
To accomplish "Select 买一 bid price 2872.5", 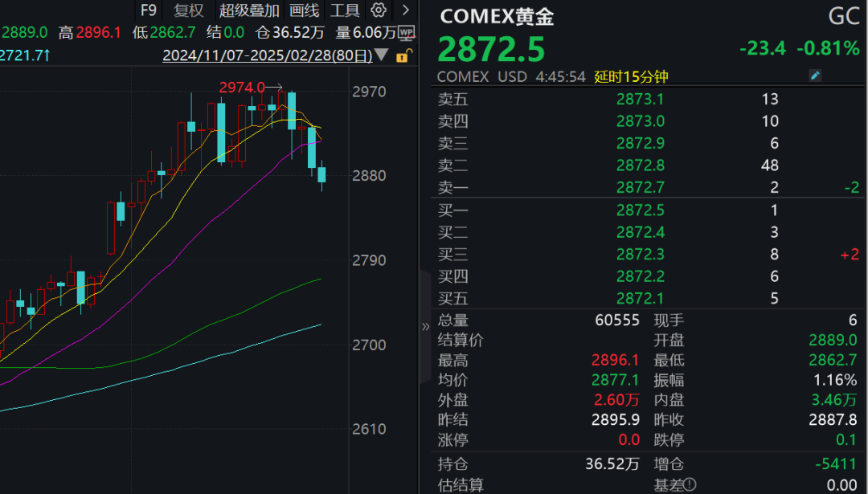I will coord(640,210).
